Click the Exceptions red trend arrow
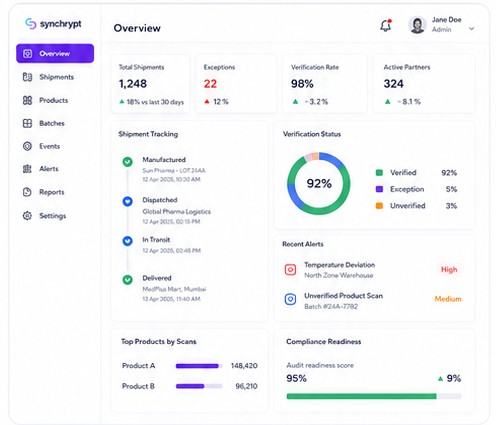This screenshot has height=425, width=496. (207, 102)
